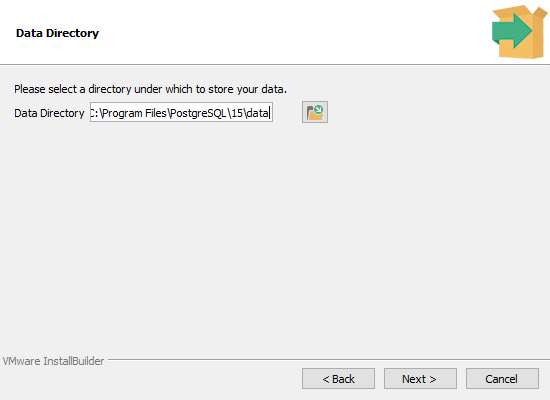This screenshot has width=550, height=400.
Task: Click the green badge on the browse folder icon
Action: [318, 110]
